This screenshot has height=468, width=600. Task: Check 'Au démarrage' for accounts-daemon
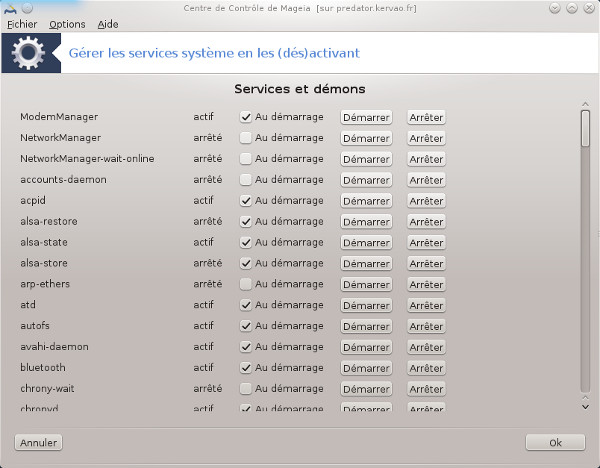point(246,180)
